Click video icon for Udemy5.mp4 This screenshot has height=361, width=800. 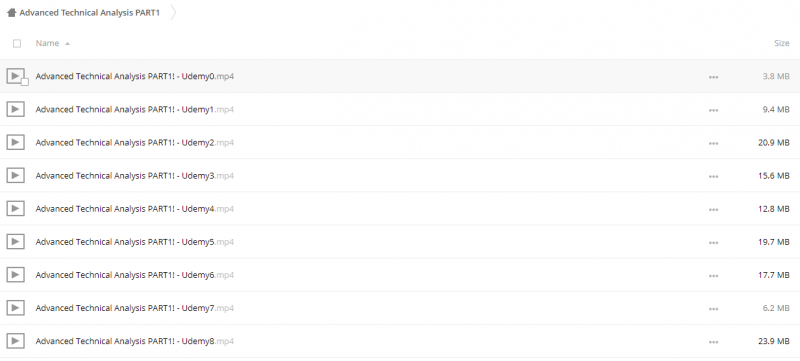(15, 242)
